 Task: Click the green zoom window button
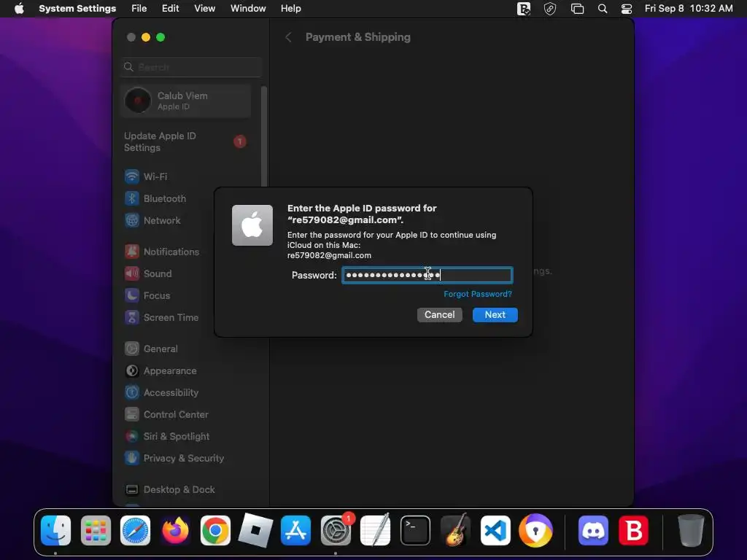[160, 37]
